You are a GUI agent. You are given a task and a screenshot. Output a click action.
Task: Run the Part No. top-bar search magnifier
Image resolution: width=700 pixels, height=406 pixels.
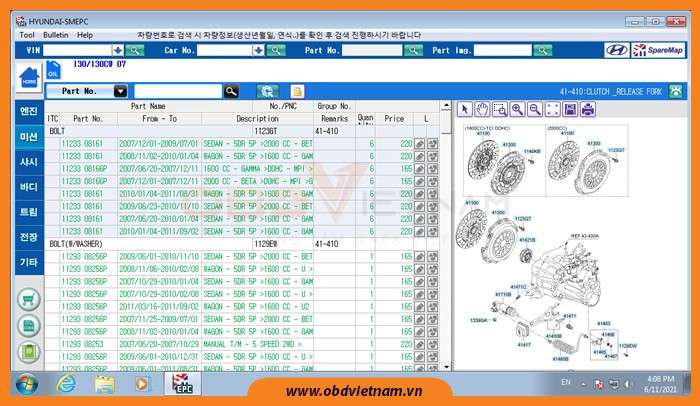tap(413, 50)
